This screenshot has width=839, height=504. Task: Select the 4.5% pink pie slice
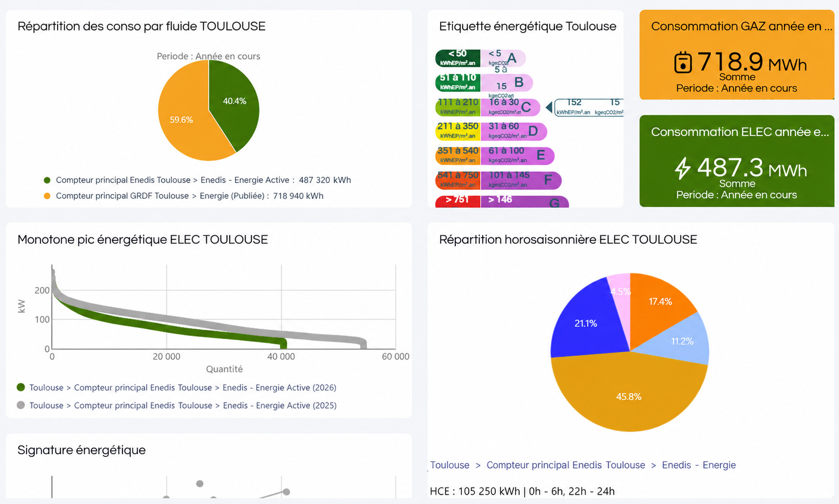(620, 291)
